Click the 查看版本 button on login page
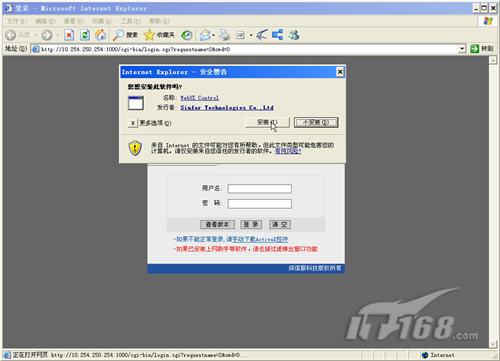 pos(217,224)
